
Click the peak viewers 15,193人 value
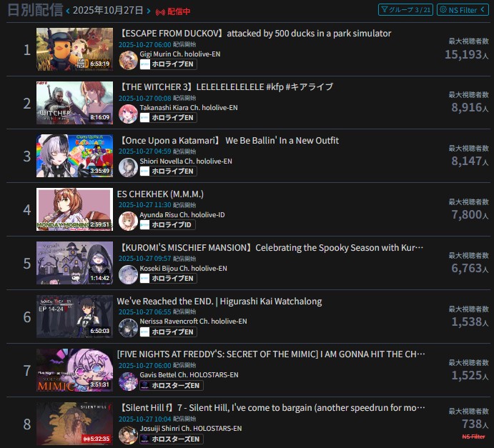467,54
